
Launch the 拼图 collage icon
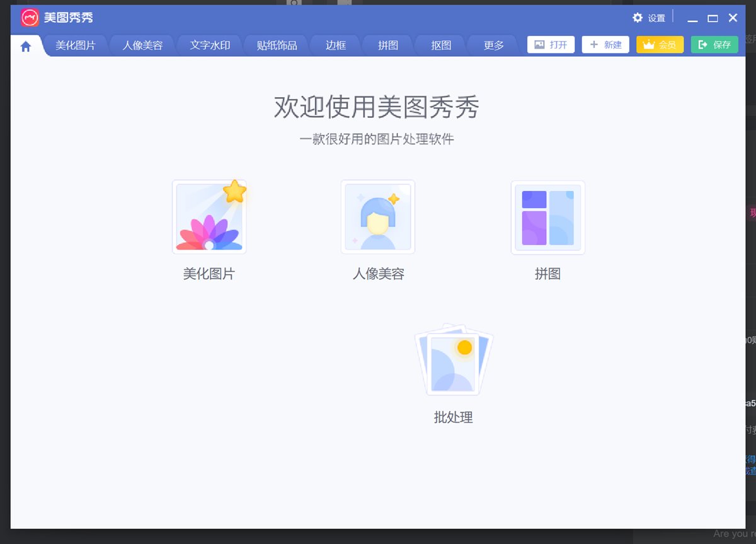point(547,217)
